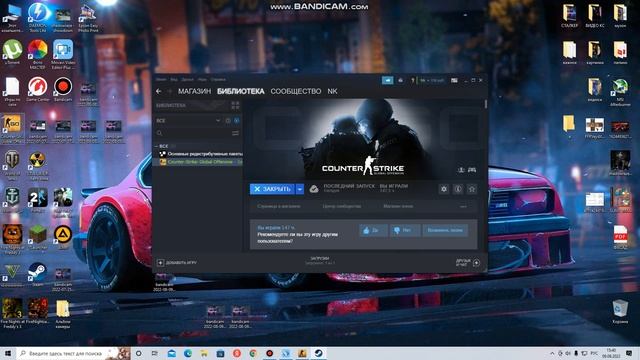Select Counter-Strike: Global Offensive in library list
This screenshot has width=640, height=360.
pos(201,162)
